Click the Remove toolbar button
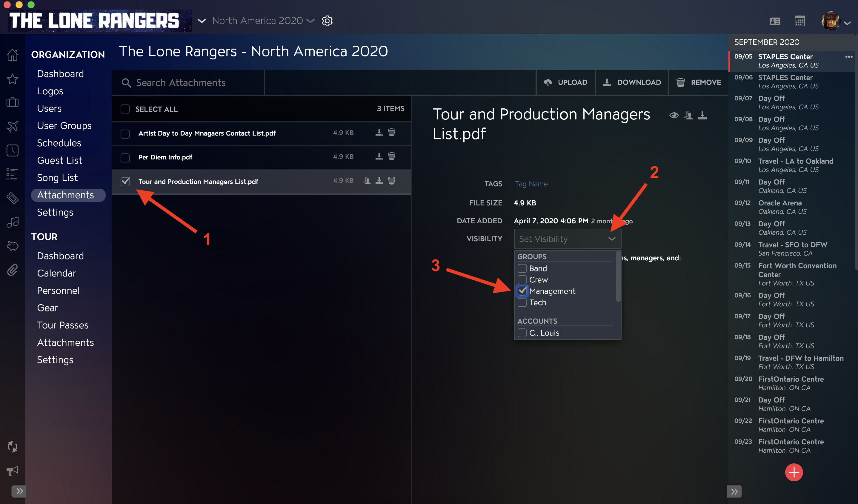Viewport: 858px width, 504px height. coord(699,82)
